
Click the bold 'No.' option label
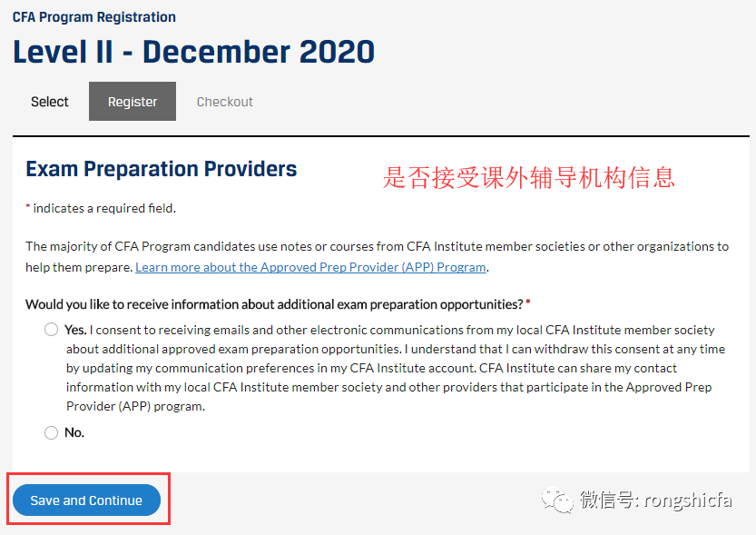tap(74, 432)
